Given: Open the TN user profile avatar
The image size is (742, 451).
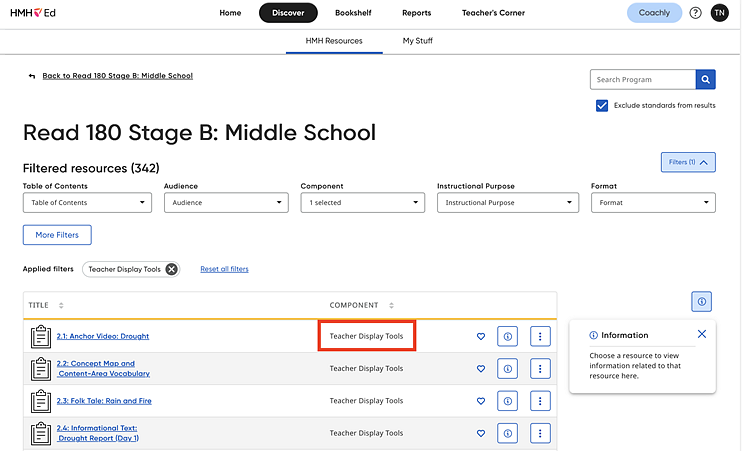Looking at the screenshot, I should tap(719, 13).
